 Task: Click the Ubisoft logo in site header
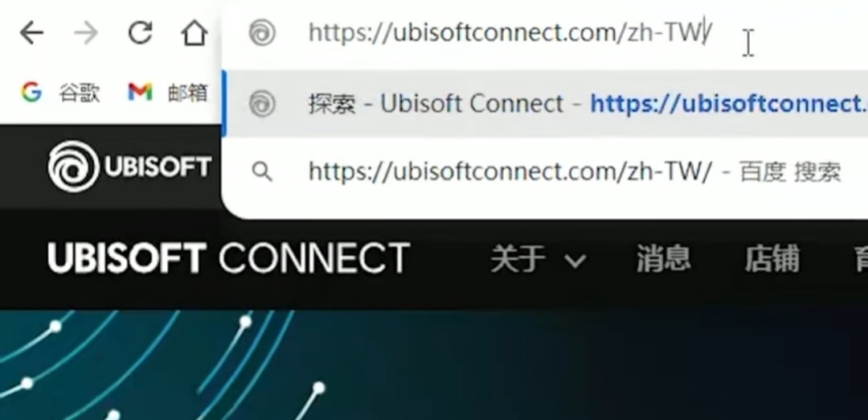click(129, 167)
